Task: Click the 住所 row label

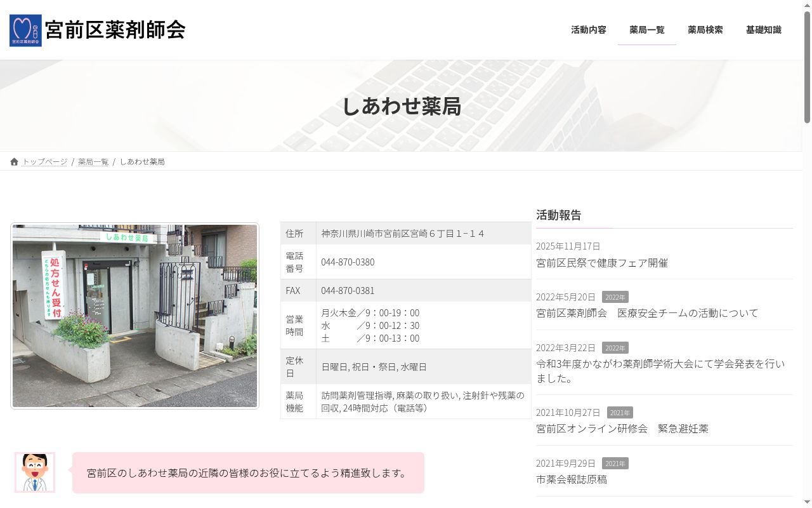Action: 294,234
